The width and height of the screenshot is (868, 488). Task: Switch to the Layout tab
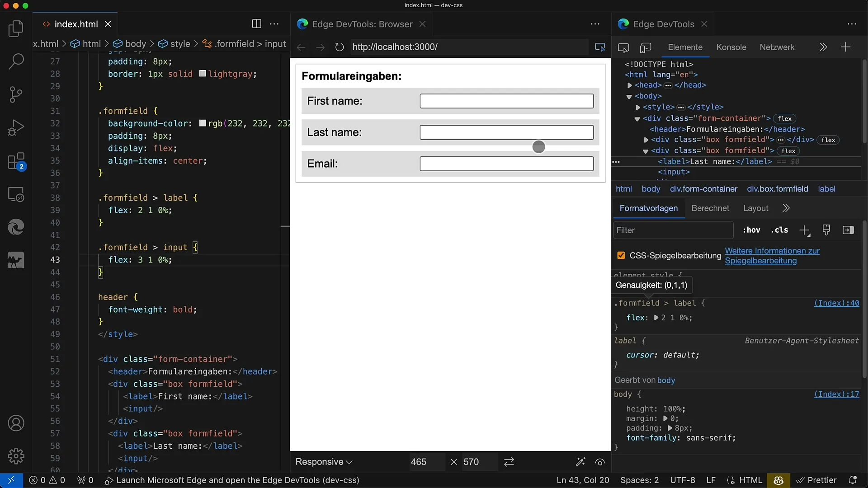coord(755,208)
